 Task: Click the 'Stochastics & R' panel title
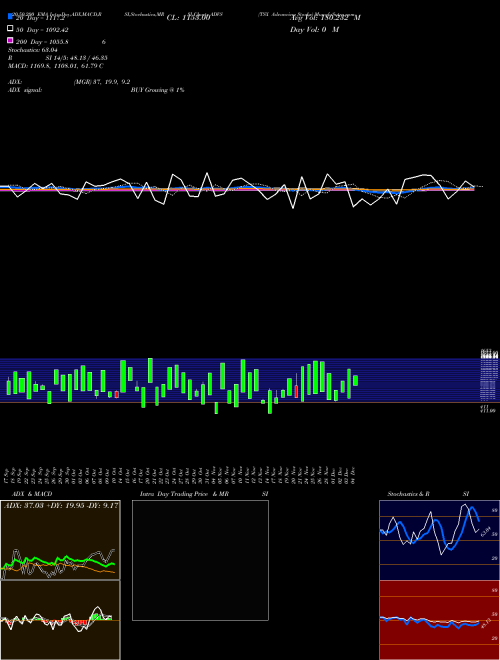[408, 494]
